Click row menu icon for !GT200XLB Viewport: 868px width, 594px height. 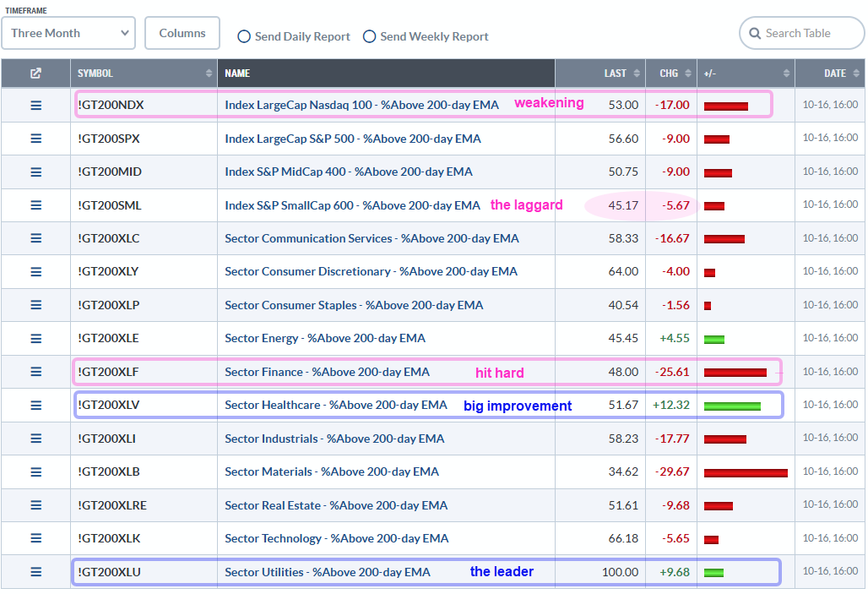[35, 472]
